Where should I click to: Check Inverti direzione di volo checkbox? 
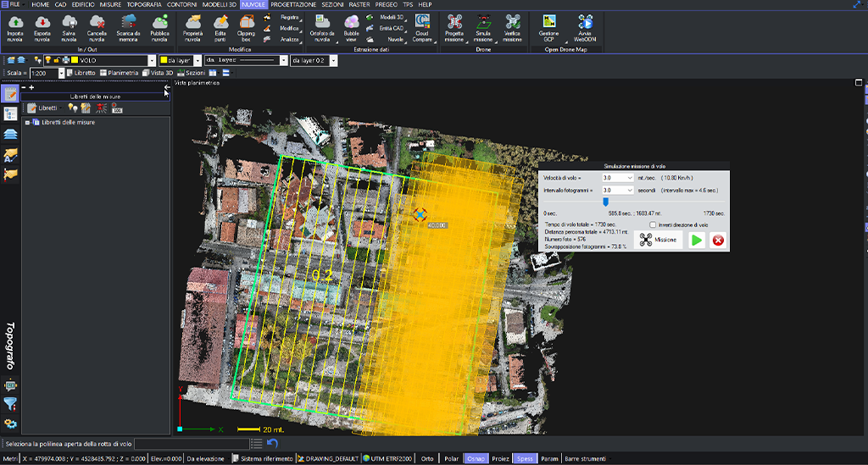[653, 225]
